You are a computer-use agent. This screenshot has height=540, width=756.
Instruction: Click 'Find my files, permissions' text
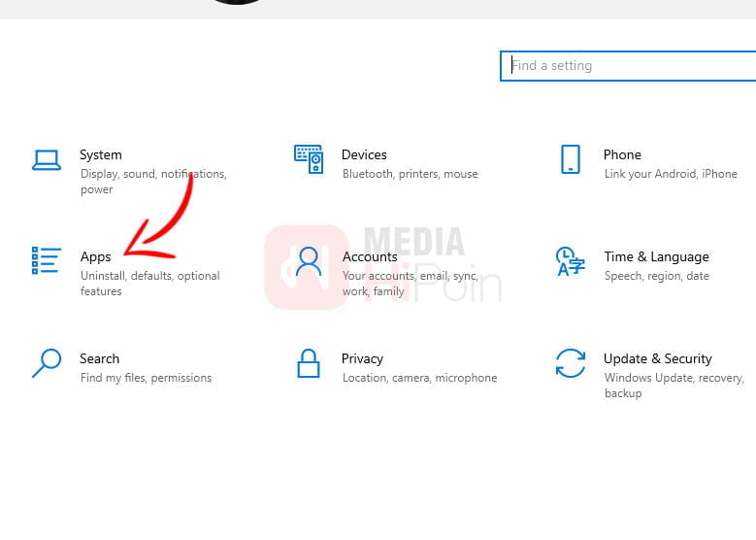147,378
